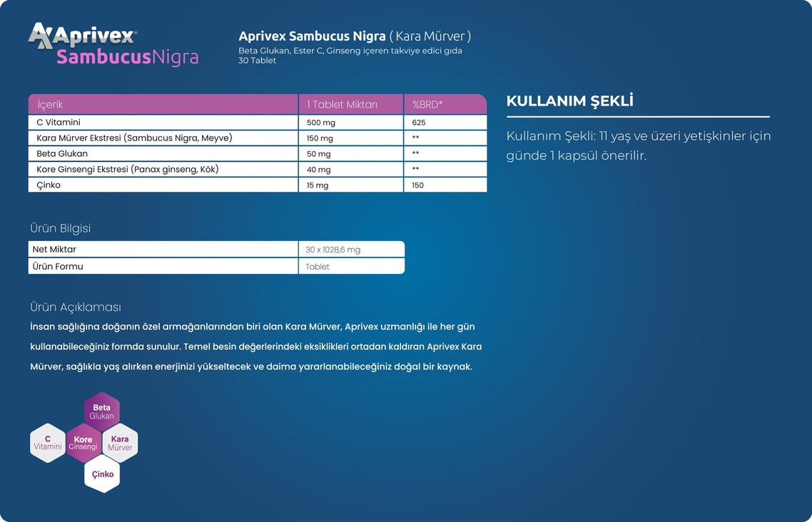Click the KULLANIM ŞEKLİ heading
This screenshot has height=522, width=812.
569,101
